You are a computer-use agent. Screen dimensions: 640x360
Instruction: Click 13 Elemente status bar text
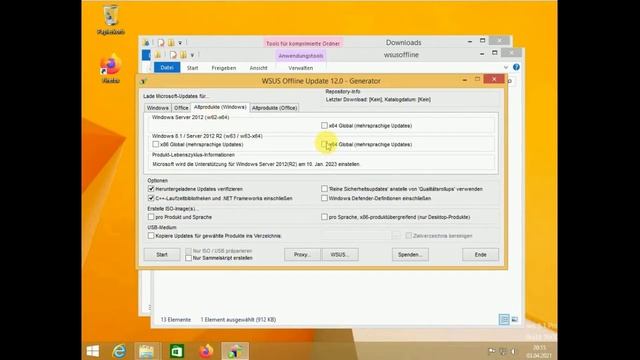(x=176, y=320)
